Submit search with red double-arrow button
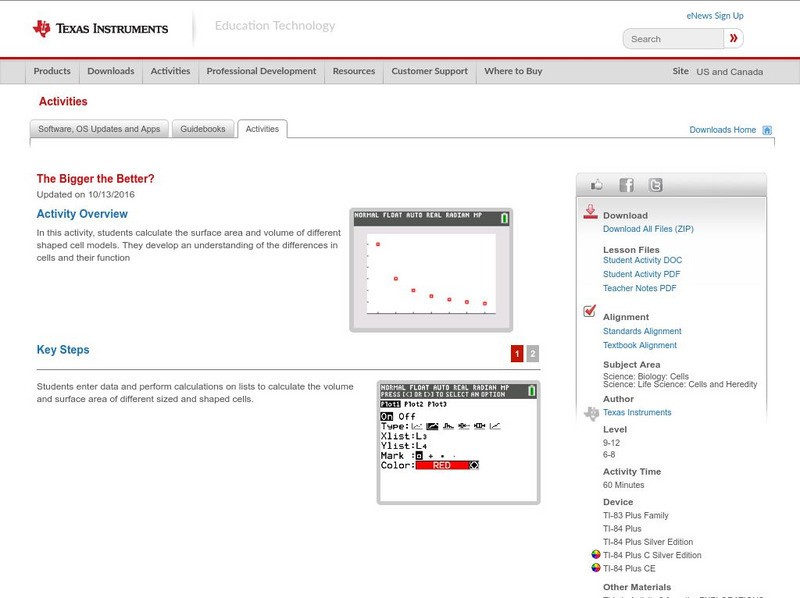Image resolution: width=800 pixels, height=598 pixels. [x=734, y=39]
